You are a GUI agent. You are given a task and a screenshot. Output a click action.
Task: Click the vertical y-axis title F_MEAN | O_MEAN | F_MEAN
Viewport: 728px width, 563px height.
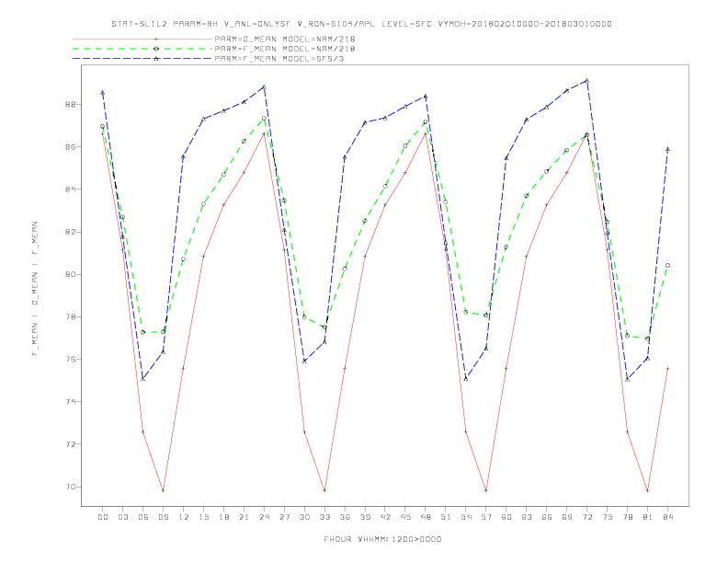click(x=35, y=289)
